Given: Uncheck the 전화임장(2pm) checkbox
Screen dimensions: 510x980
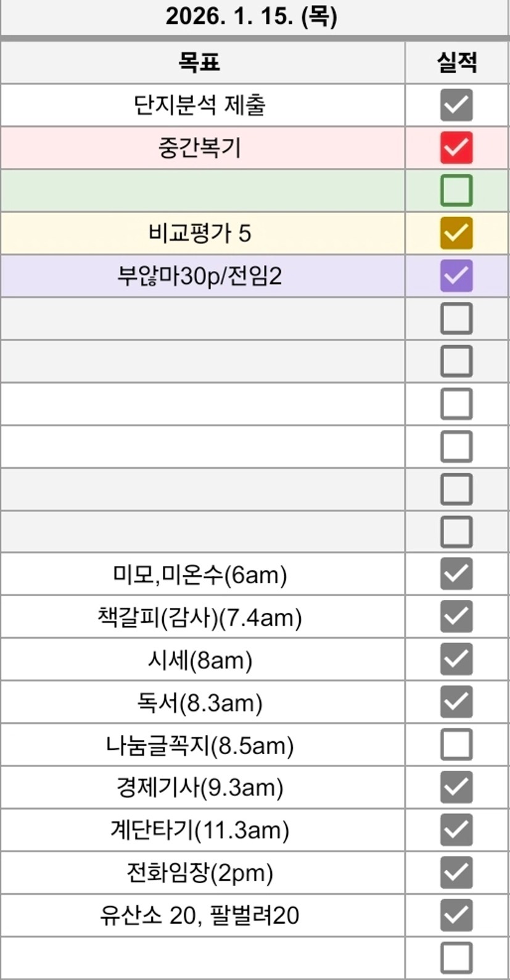Looking at the screenshot, I should [456, 872].
